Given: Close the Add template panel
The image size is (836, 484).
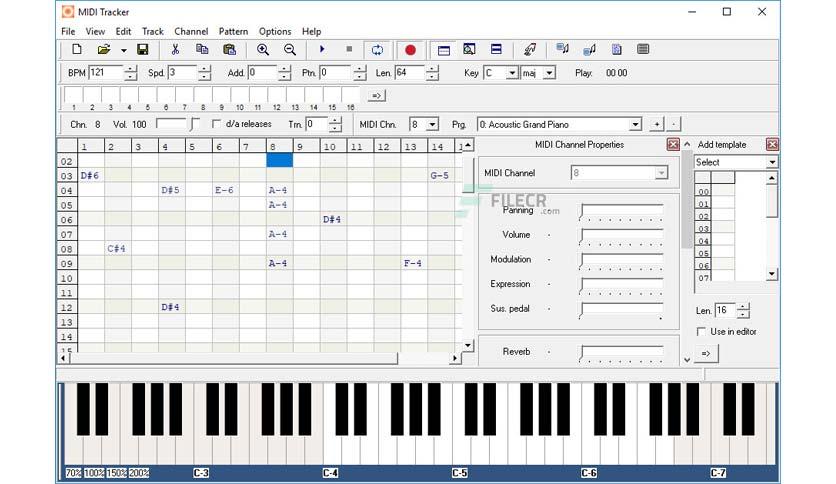Looking at the screenshot, I should (x=772, y=144).
